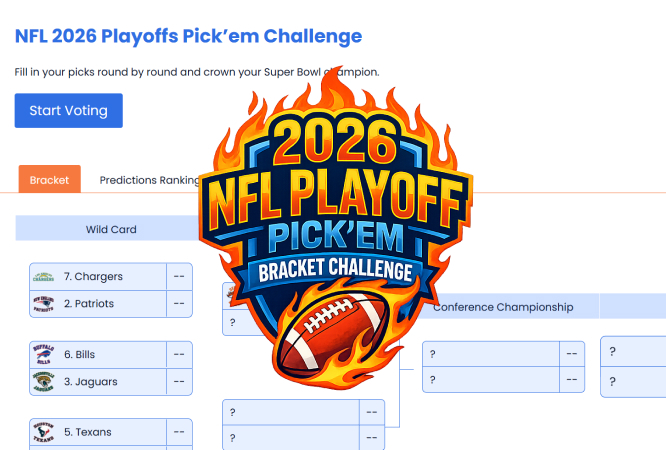Click the Bills team logo
666x450 pixels.
44,354
